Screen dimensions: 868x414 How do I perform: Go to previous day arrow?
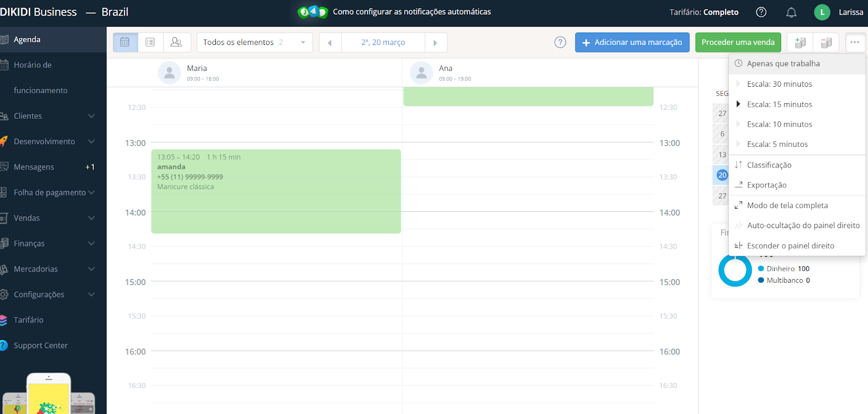point(330,42)
